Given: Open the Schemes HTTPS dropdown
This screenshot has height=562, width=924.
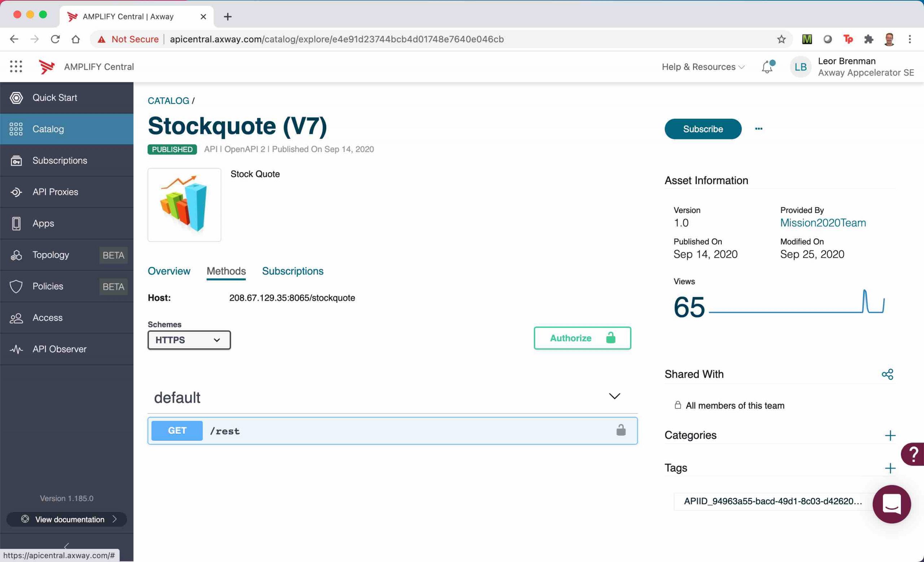Looking at the screenshot, I should click(189, 340).
